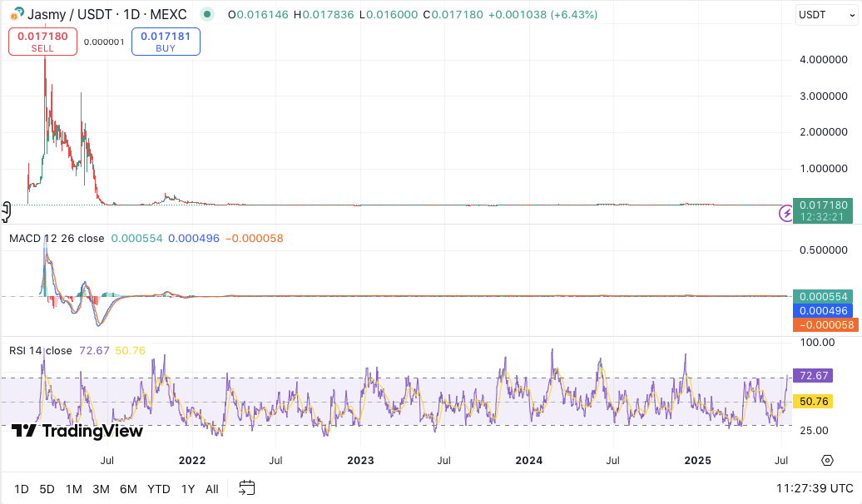The width and height of the screenshot is (862, 504).
Task: Select the 1D time range
Action: tap(22, 488)
